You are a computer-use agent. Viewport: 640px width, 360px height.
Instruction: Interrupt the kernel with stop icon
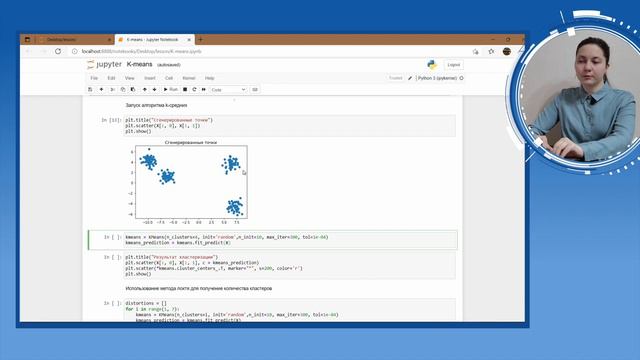point(185,89)
